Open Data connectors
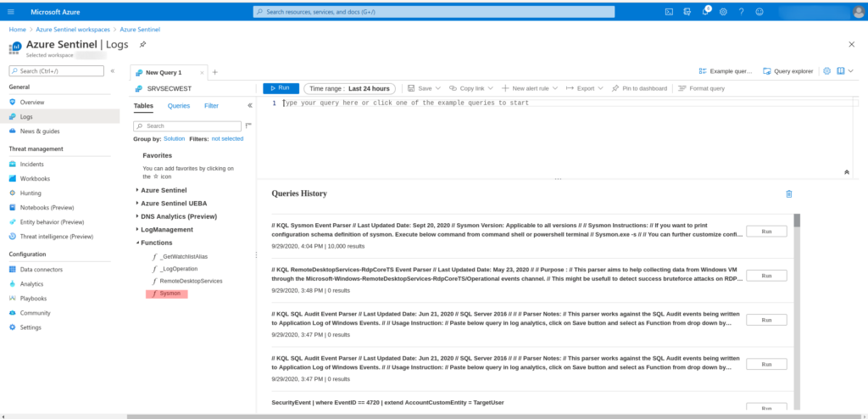The image size is (868, 419). (x=41, y=270)
